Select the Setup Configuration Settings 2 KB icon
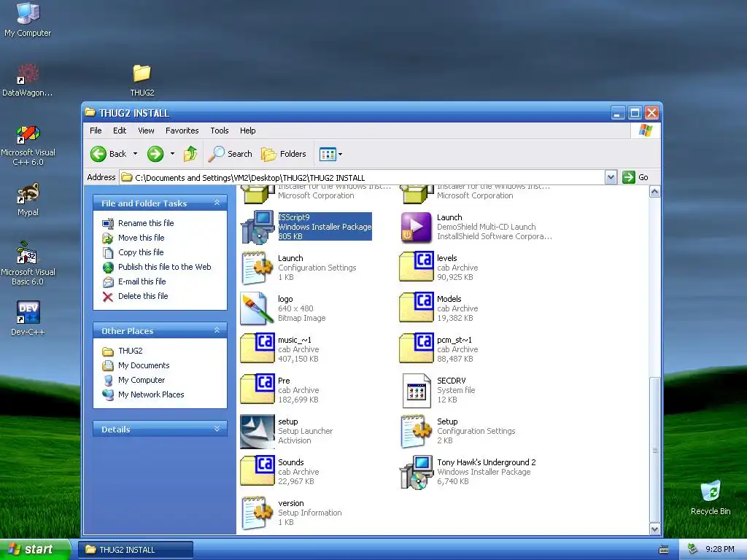 point(416,432)
